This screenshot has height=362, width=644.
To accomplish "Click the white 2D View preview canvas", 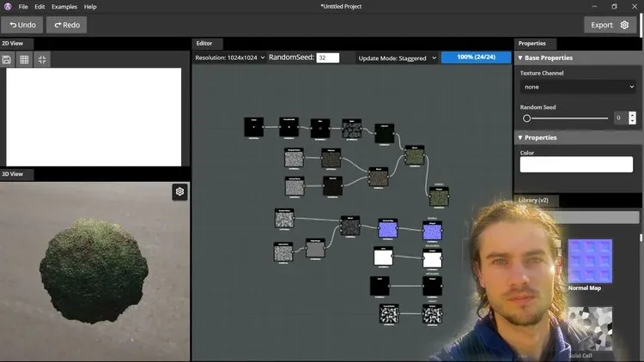I will (94, 117).
